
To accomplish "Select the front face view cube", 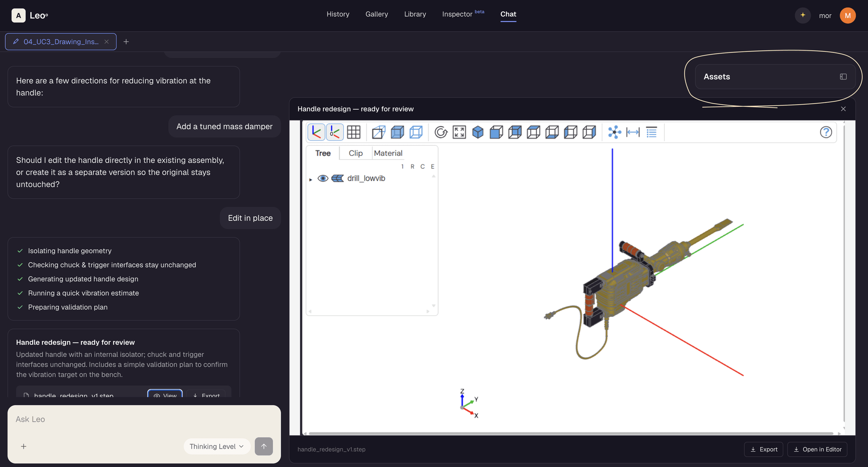I will click(496, 132).
